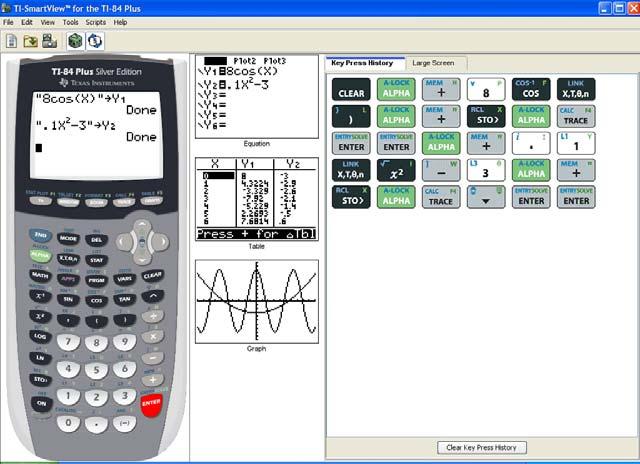Click the CLEAR key on the calculator keypad
Screen dimensions: 640x464
tap(153, 275)
